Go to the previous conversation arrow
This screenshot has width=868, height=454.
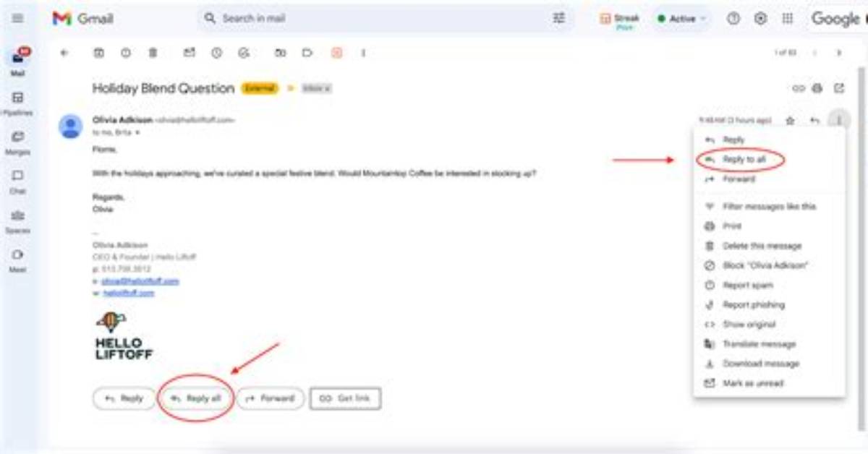(x=815, y=53)
